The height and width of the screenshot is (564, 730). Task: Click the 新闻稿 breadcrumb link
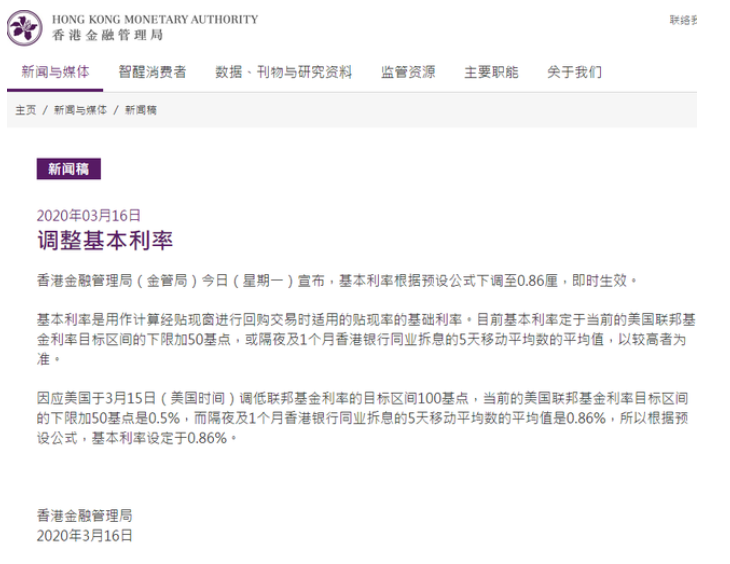pyautogui.click(x=141, y=110)
